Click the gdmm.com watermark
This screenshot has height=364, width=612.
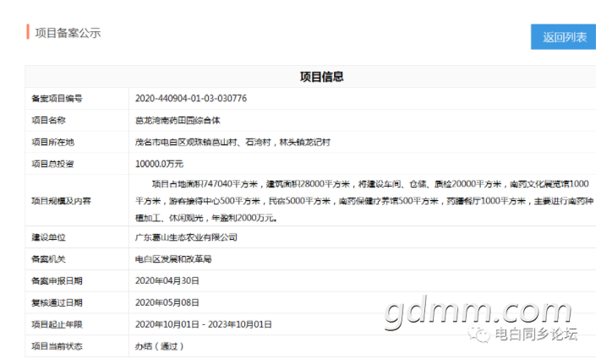478,312
